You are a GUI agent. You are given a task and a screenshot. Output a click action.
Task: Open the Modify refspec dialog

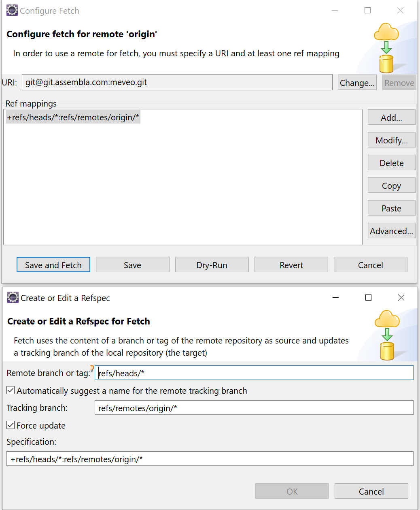click(x=391, y=140)
